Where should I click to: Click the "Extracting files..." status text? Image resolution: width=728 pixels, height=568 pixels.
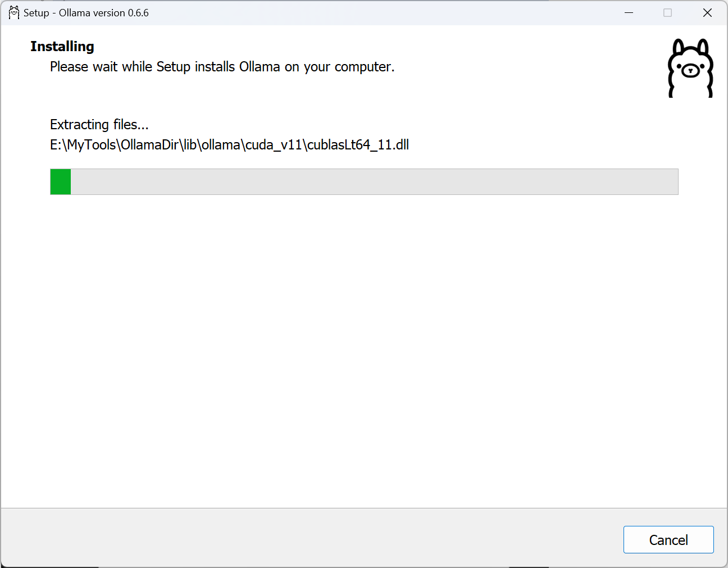click(99, 124)
